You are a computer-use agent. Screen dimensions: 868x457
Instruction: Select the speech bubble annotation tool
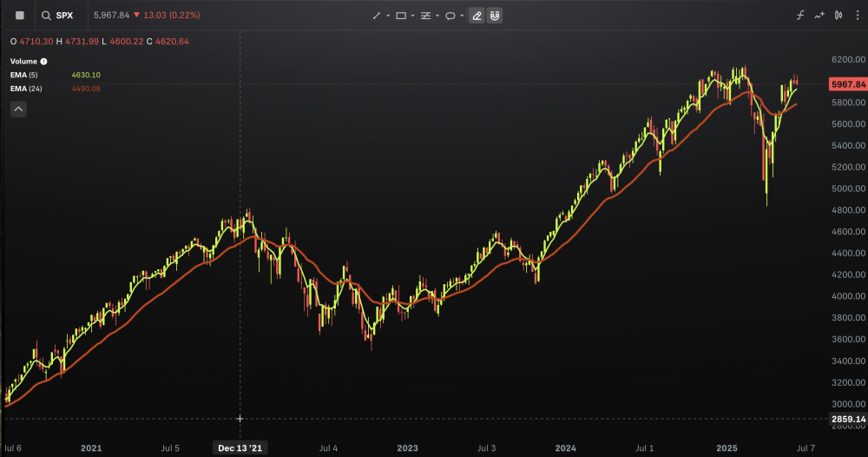coord(450,16)
